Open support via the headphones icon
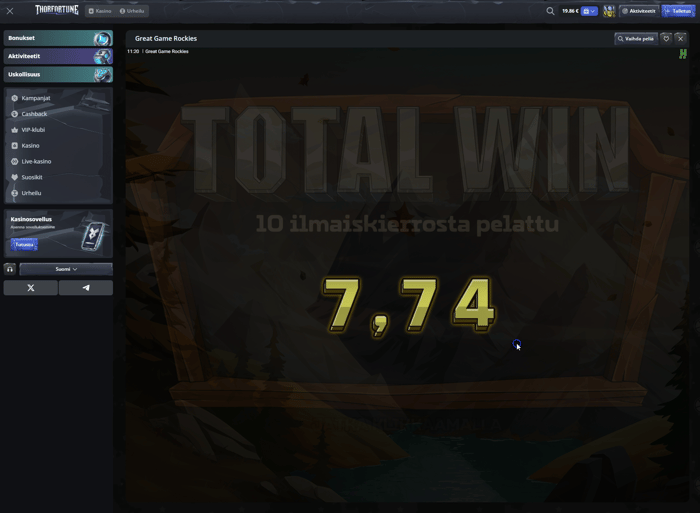The width and height of the screenshot is (700, 513). pos(10,269)
